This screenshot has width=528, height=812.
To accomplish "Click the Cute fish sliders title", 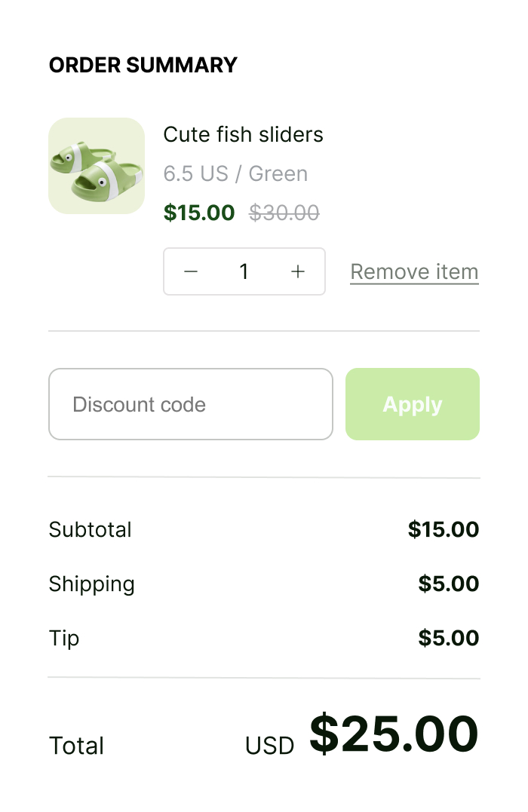I will [243, 135].
